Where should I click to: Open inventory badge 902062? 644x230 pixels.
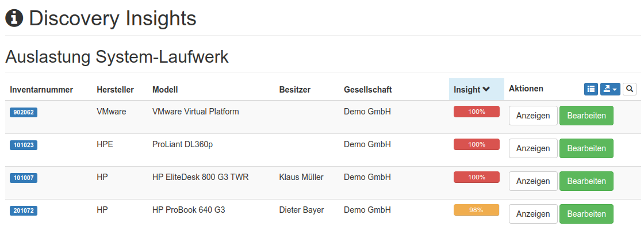click(24, 112)
